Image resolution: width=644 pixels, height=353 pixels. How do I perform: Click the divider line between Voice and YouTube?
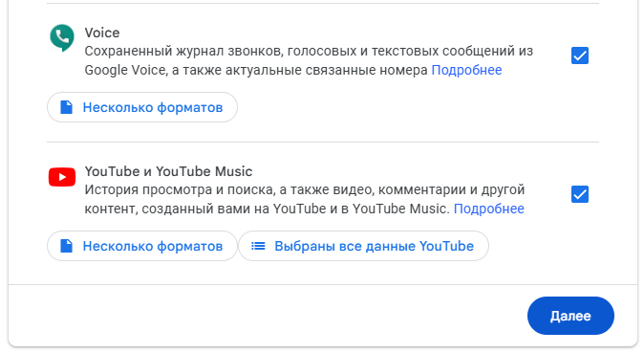coord(323,142)
